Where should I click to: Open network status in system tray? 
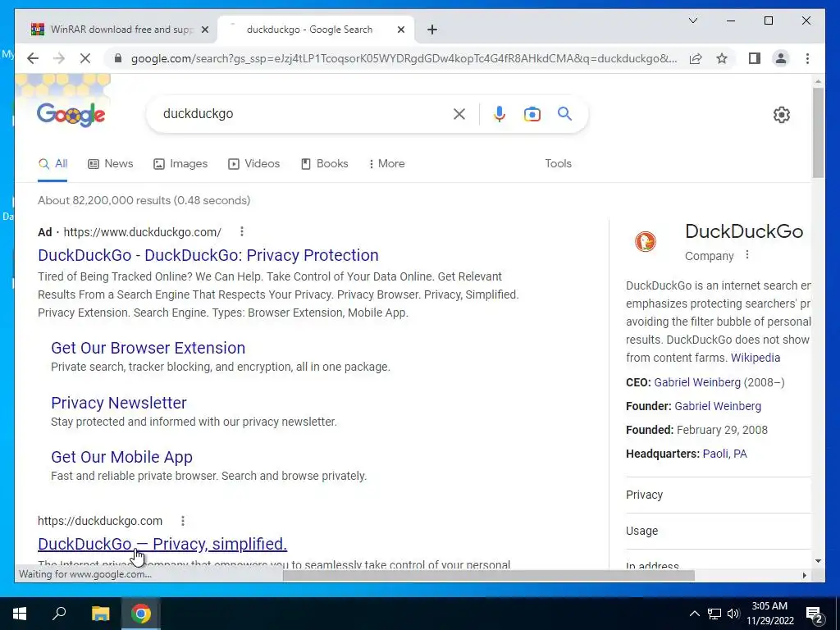[714, 614]
